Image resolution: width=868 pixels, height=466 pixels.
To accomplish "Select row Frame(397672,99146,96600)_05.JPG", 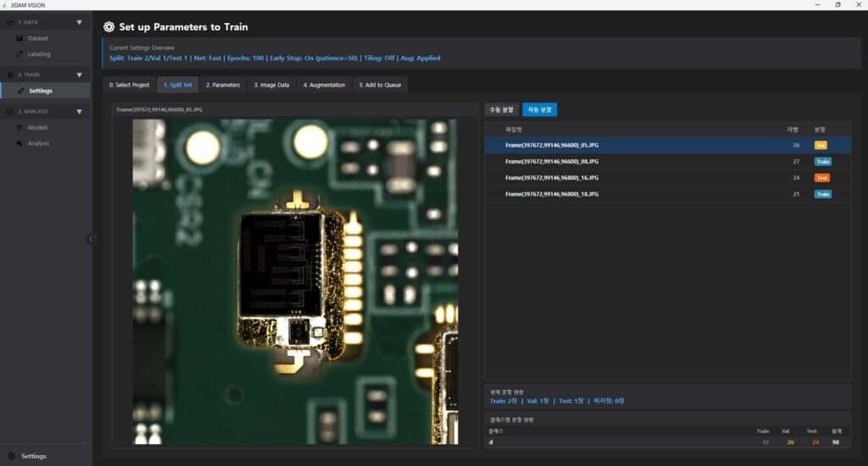I will 668,145.
